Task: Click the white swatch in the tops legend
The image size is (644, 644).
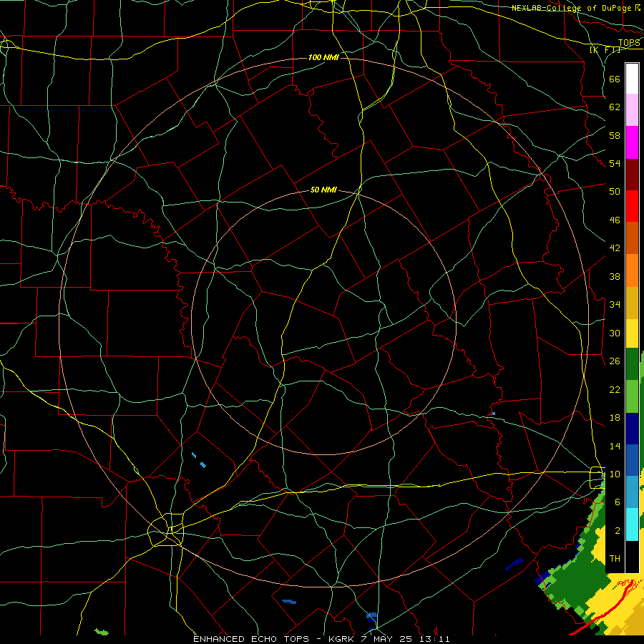Action: point(632,79)
